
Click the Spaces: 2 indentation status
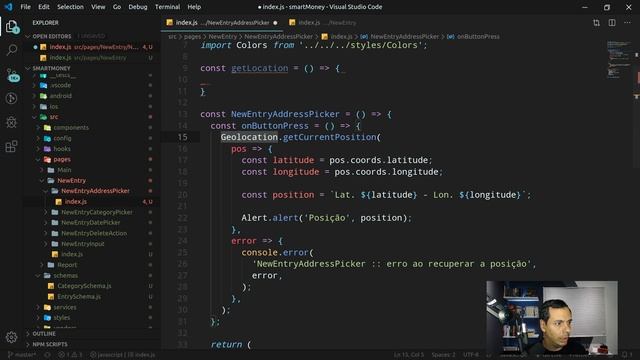coord(443,355)
